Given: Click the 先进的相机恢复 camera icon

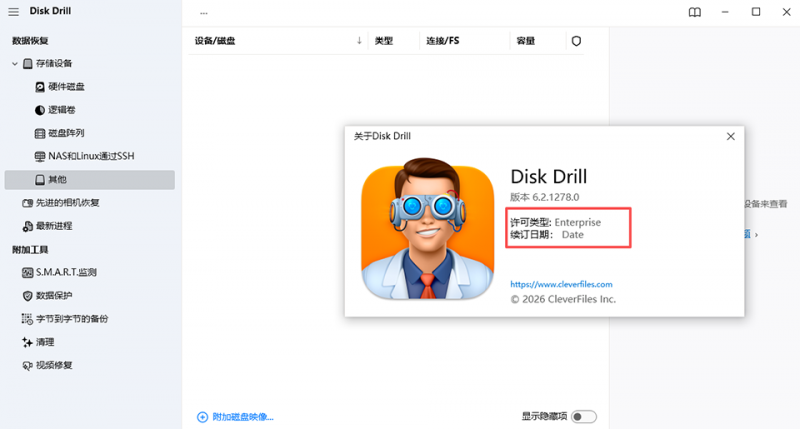Looking at the screenshot, I should 28,203.
